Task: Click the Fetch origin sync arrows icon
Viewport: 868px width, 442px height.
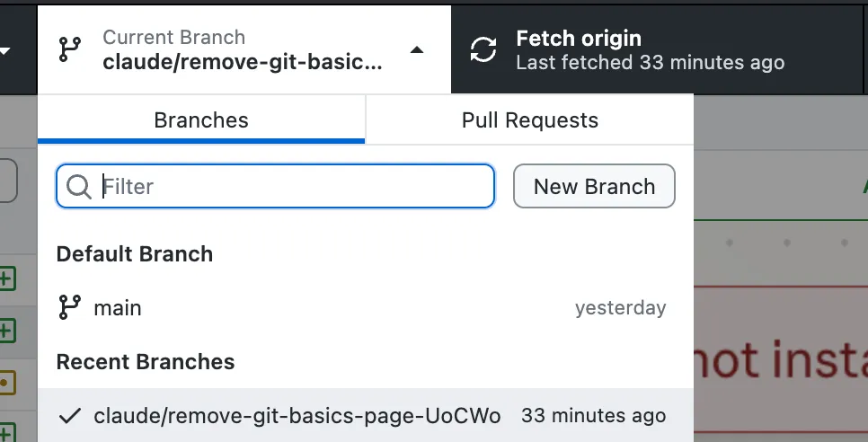Action: pyautogui.click(x=483, y=49)
